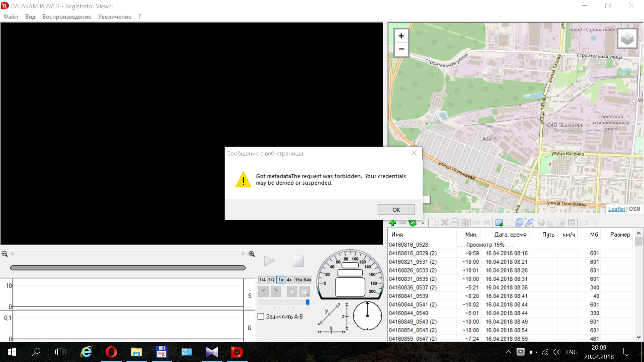Open the Leaflet link on the map

pos(616,209)
